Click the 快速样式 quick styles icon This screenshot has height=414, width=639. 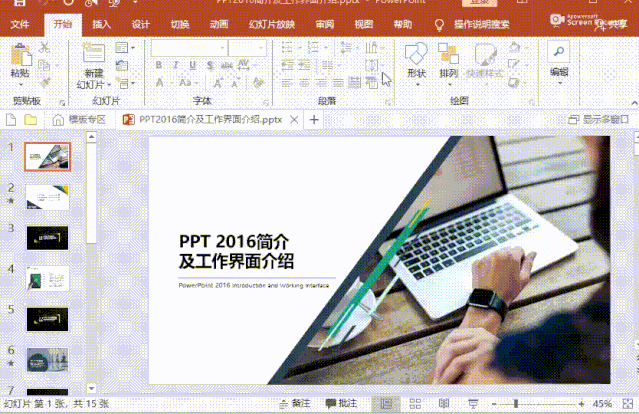485,54
